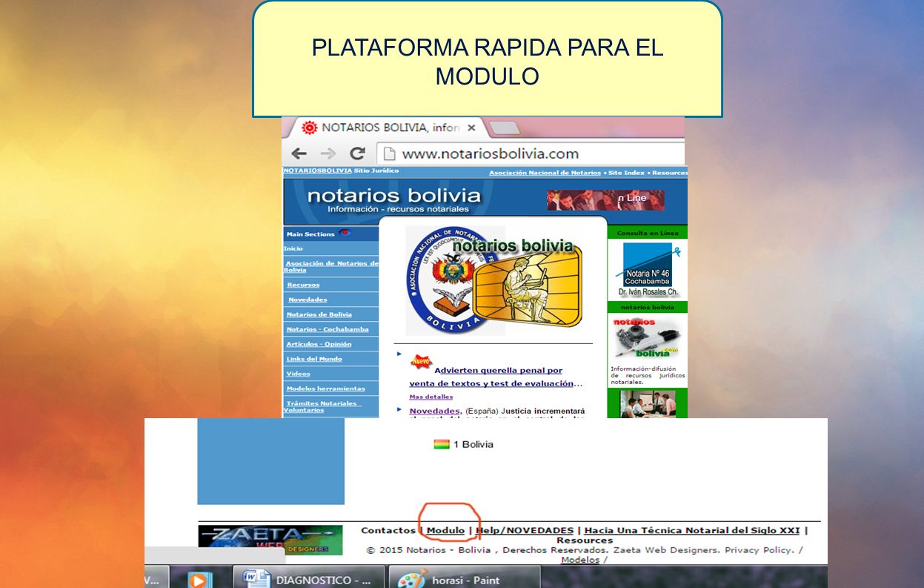Switch to horasi - Paint taskbar button

tap(464, 579)
